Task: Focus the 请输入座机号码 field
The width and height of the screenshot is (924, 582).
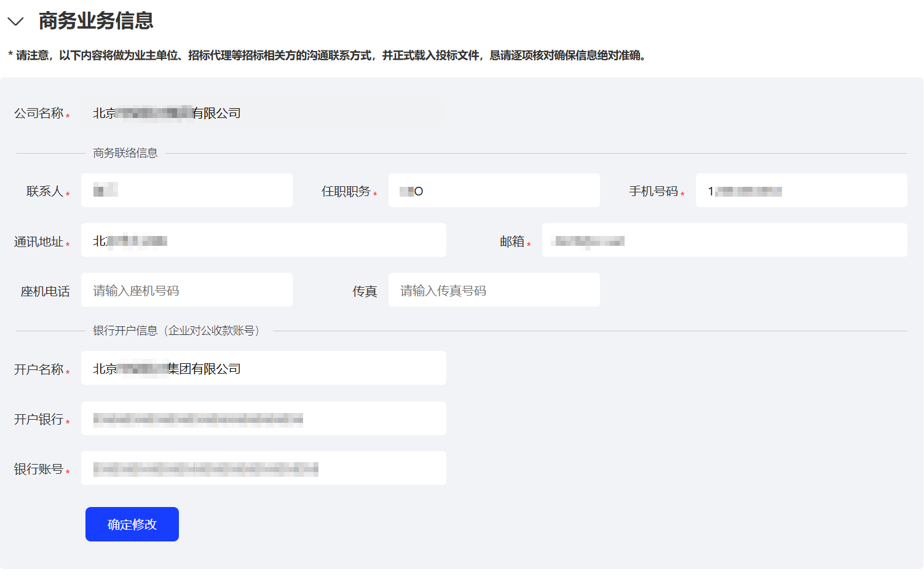Action: click(x=186, y=290)
